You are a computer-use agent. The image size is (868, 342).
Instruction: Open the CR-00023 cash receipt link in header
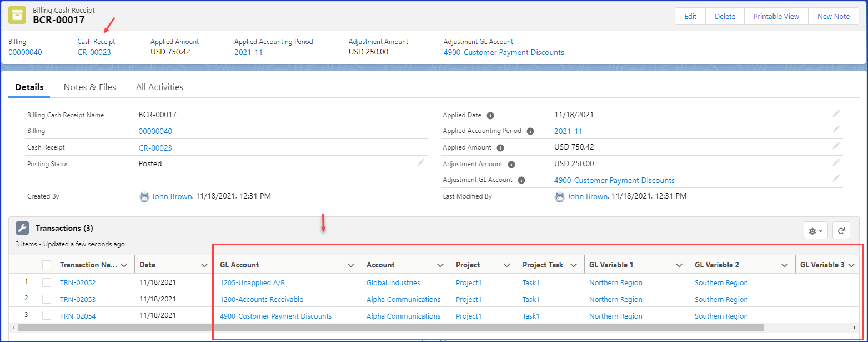coord(94,52)
